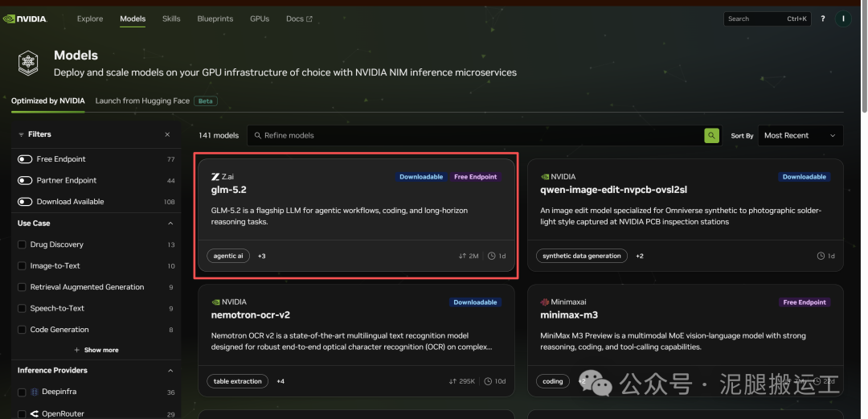
Task: Select the Optimized by NVIDIA tab
Action: coord(48,101)
